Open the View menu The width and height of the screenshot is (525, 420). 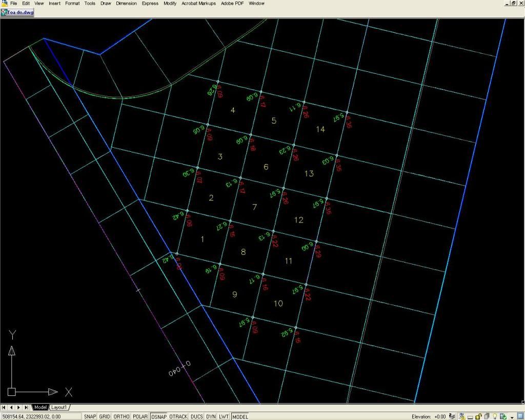(x=39, y=4)
